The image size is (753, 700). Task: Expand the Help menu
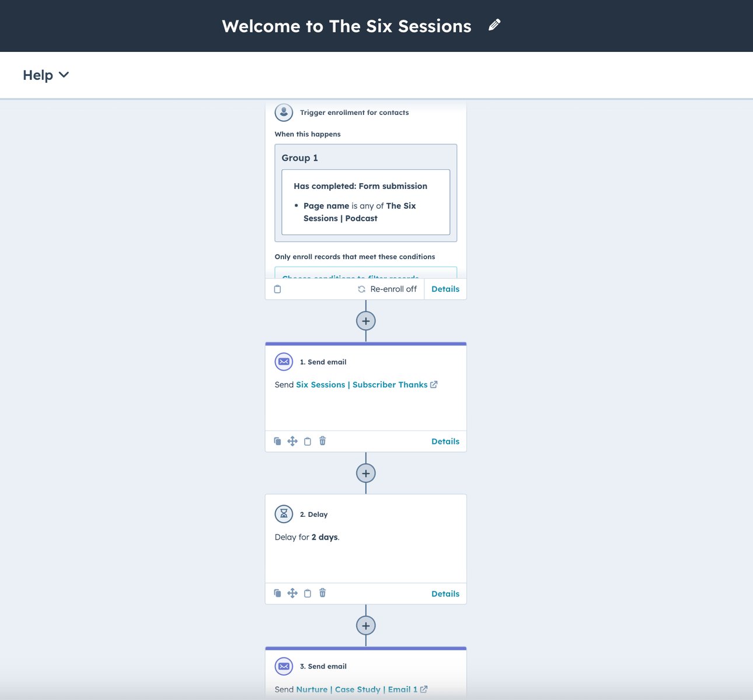[x=46, y=75]
